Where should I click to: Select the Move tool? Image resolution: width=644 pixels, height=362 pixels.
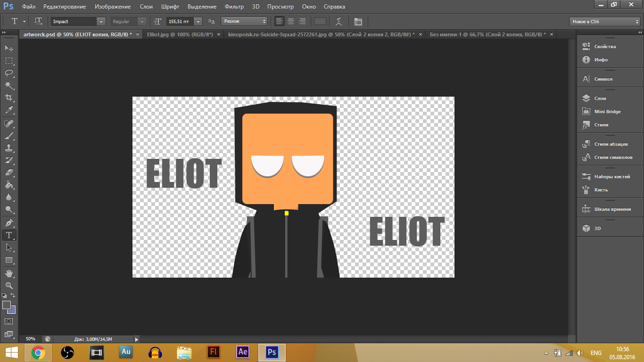click(9, 49)
